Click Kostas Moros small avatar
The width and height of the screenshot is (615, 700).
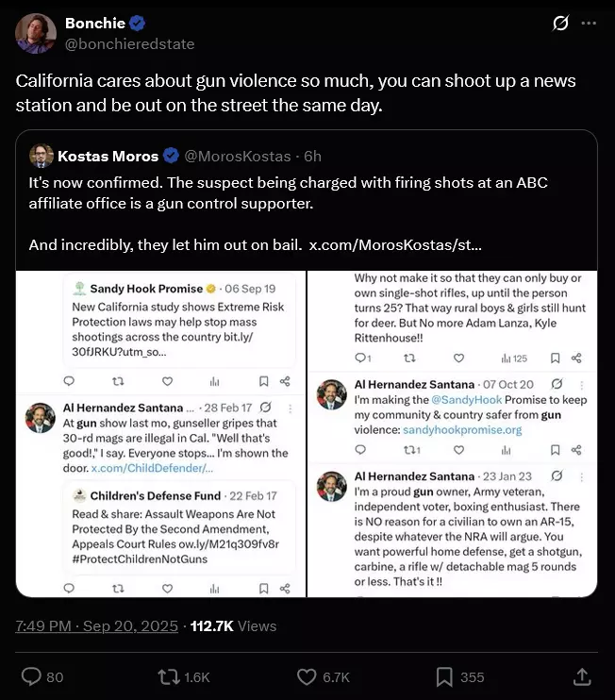click(x=42, y=156)
